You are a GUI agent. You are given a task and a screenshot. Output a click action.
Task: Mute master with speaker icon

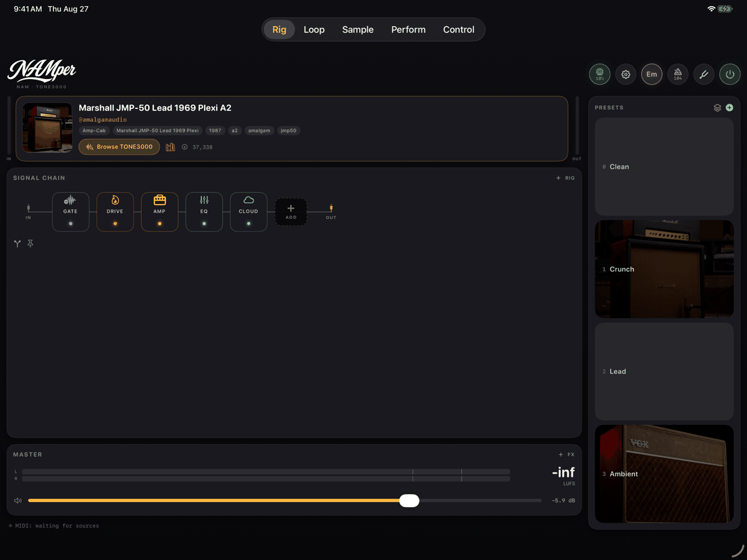pyautogui.click(x=18, y=500)
